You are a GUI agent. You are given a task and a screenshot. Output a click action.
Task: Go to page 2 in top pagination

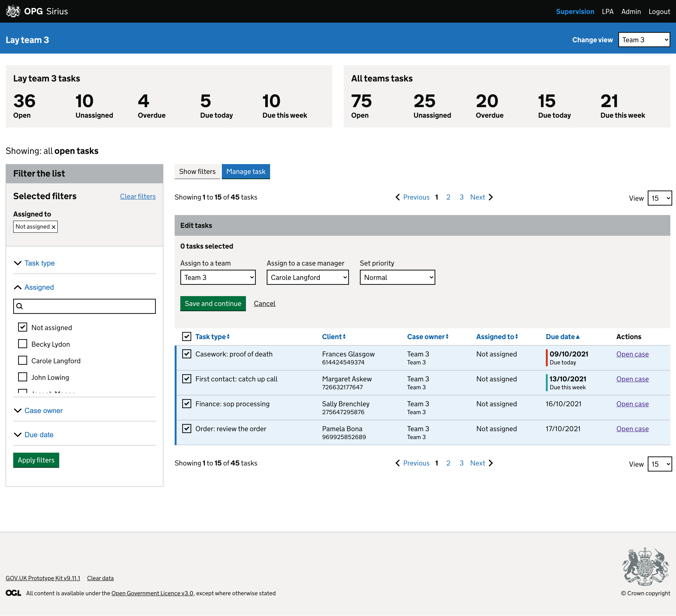tap(448, 197)
